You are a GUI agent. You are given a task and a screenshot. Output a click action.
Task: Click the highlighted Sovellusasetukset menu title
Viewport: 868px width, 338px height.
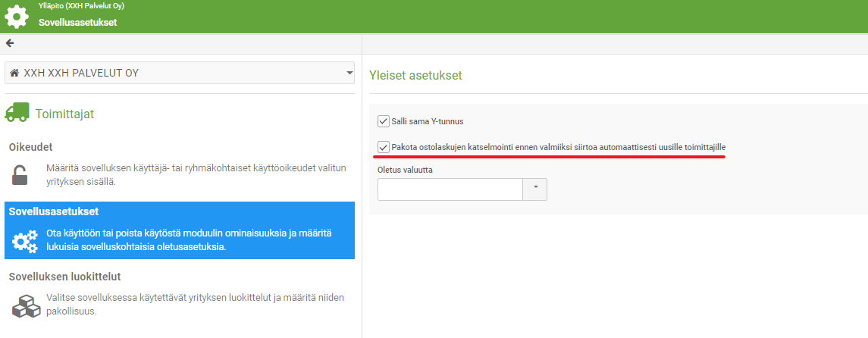click(x=53, y=211)
